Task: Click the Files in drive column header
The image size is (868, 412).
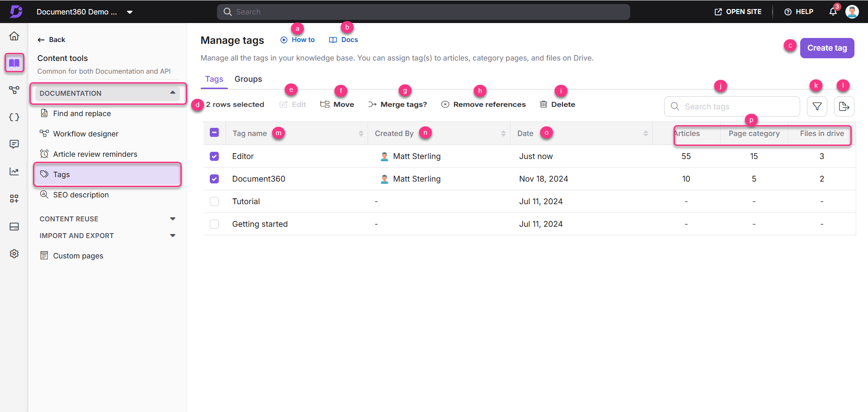Action: click(822, 133)
